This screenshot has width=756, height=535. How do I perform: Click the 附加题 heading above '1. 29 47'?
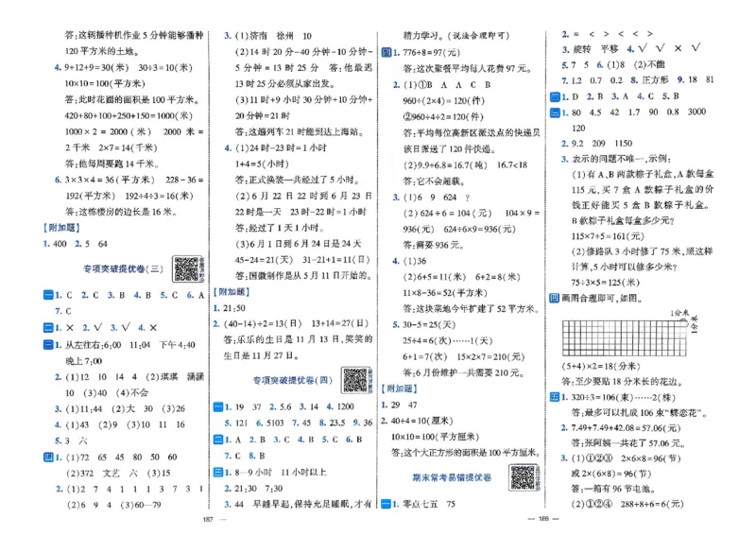point(399,388)
